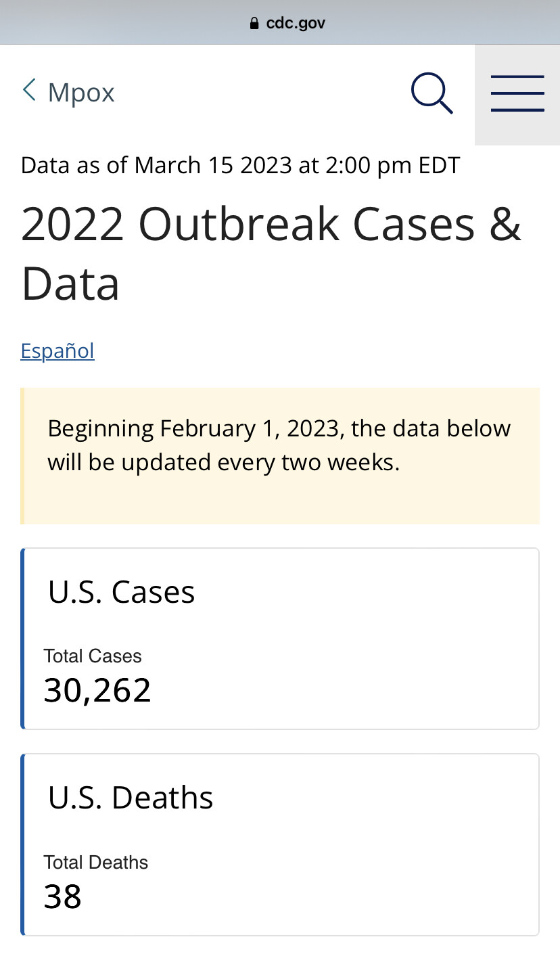Switch to the Español version

click(57, 350)
